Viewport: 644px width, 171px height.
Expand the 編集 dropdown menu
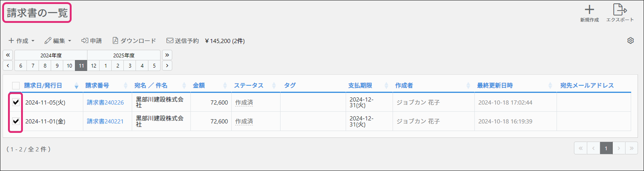[x=58, y=41]
